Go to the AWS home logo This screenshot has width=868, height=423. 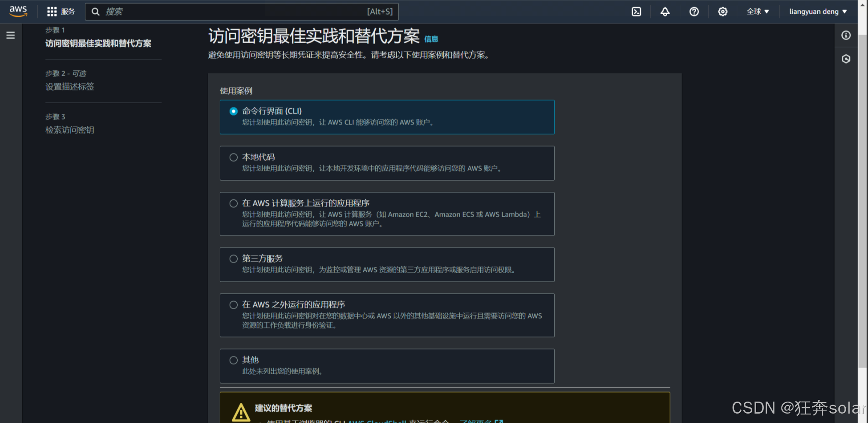coord(18,11)
